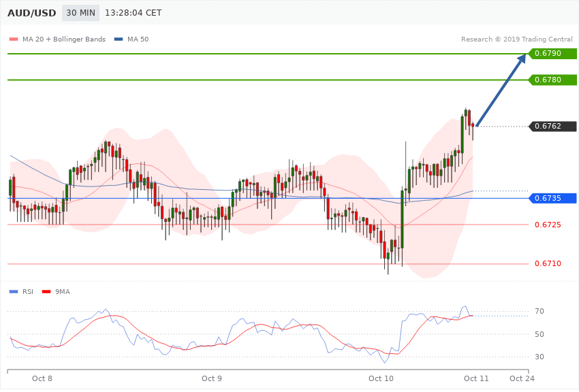Click the Oct 9 date axis label

click(212, 378)
